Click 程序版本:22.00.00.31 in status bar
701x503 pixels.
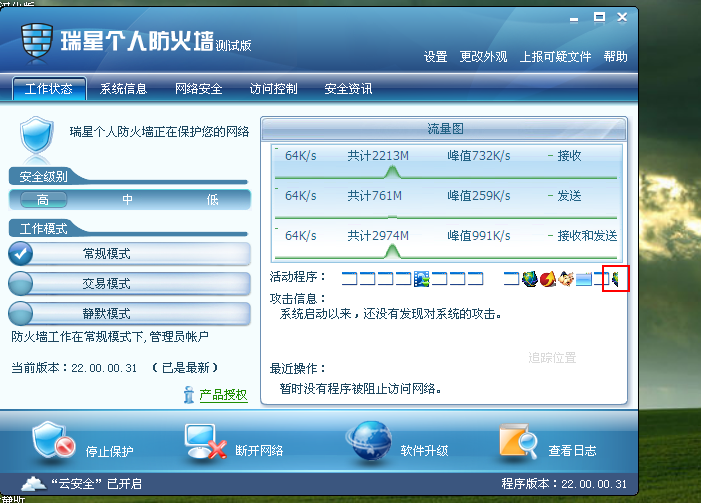[x=564, y=484]
